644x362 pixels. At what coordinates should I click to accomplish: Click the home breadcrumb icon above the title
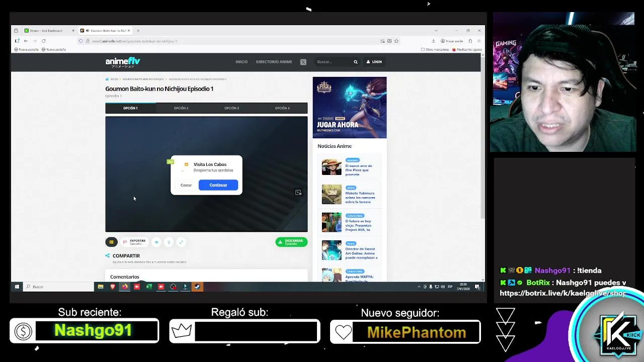click(x=107, y=79)
